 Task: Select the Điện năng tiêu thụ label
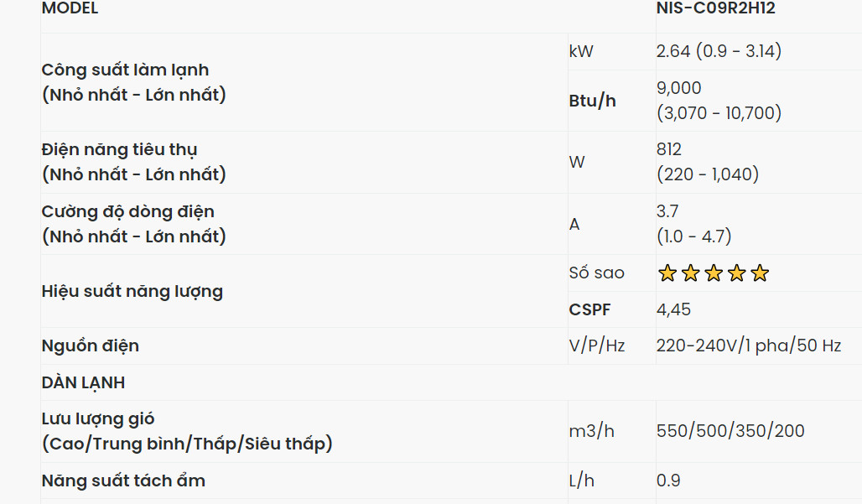coord(120,150)
